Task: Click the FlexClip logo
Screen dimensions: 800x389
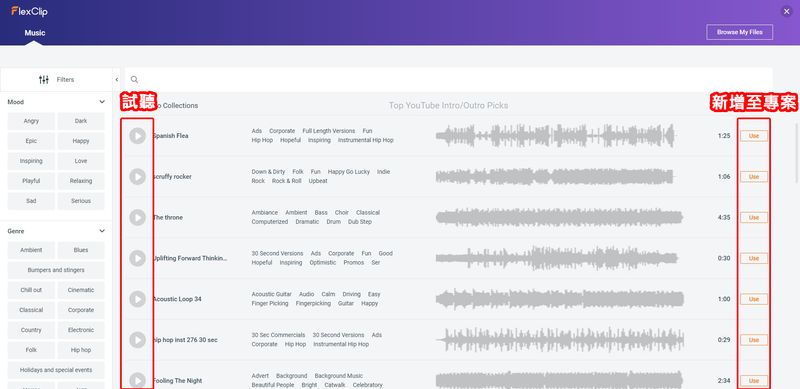Action: (x=29, y=11)
